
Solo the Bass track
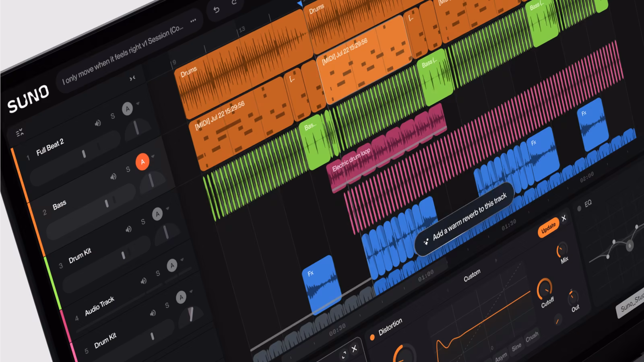click(128, 169)
